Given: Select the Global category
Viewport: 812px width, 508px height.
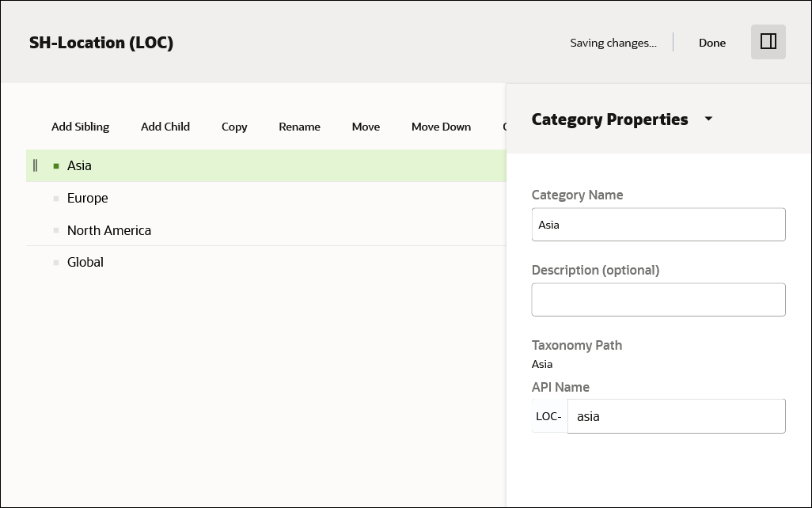Looking at the screenshot, I should [x=85, y=262].
